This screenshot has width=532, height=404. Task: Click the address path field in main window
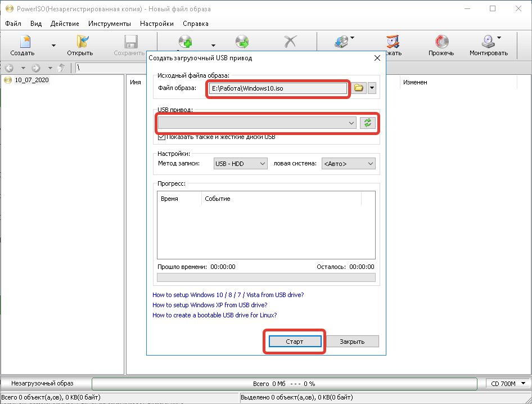coord(110,68)
